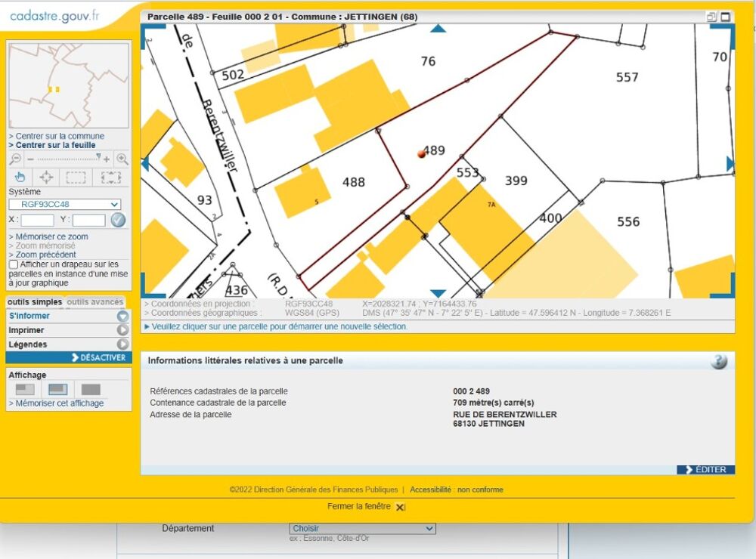Enable the 'Afficher un drapeau' checkbox
The image size is (756, 559).
click(x=14, y=265)
